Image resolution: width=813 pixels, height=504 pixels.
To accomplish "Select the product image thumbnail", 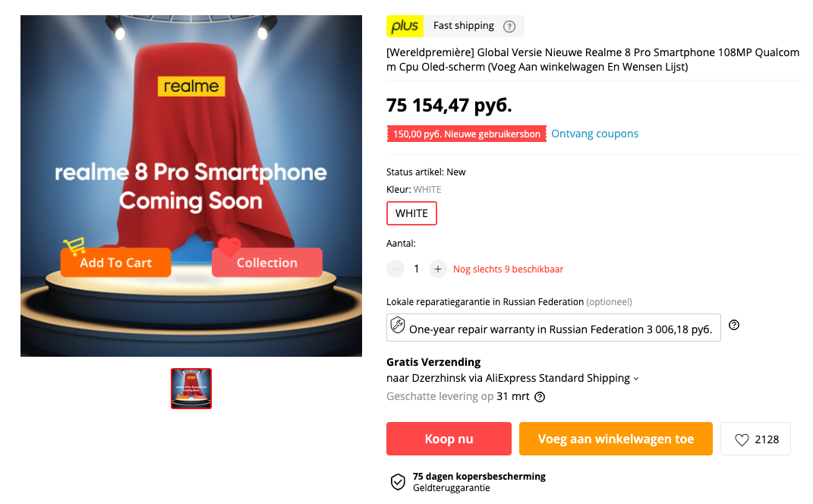I will click(191, 389).
